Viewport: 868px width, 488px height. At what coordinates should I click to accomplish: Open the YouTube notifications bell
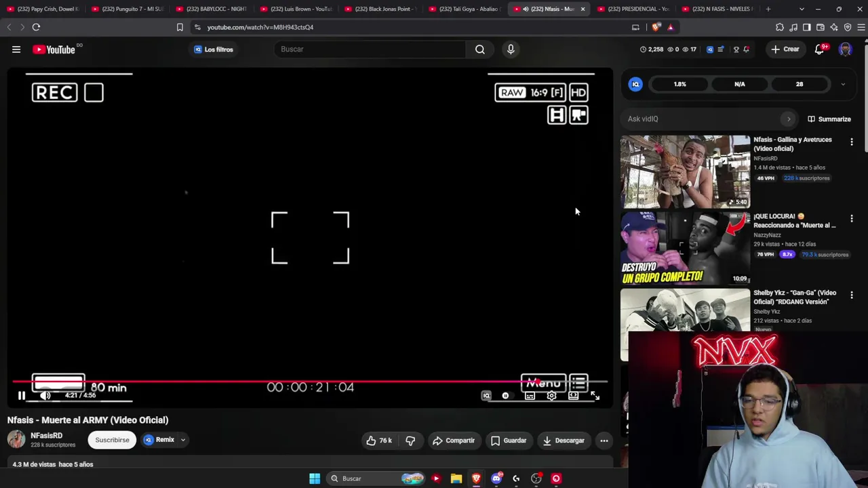coord(819,49)
